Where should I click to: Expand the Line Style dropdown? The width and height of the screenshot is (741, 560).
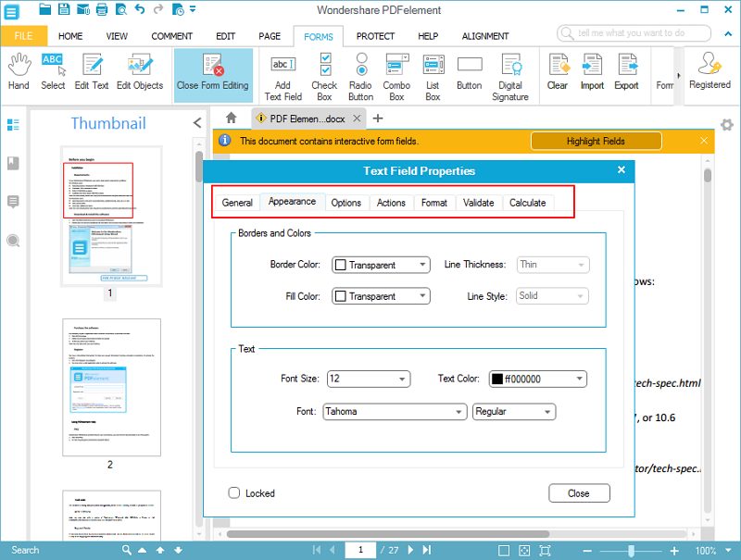click(552, 296)
